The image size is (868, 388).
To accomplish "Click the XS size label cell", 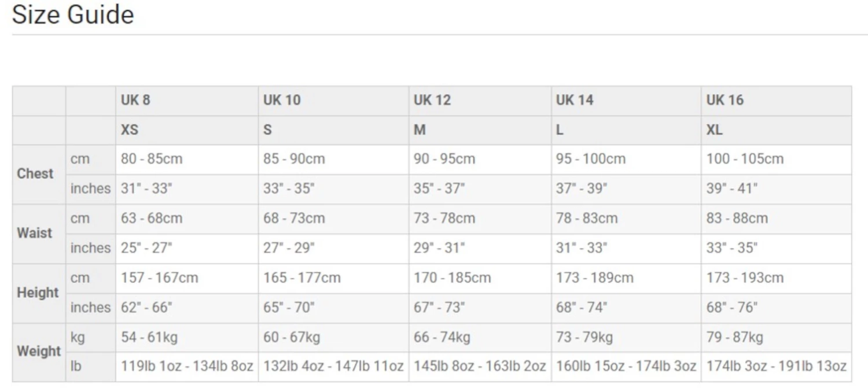I will tap(130, 130).
